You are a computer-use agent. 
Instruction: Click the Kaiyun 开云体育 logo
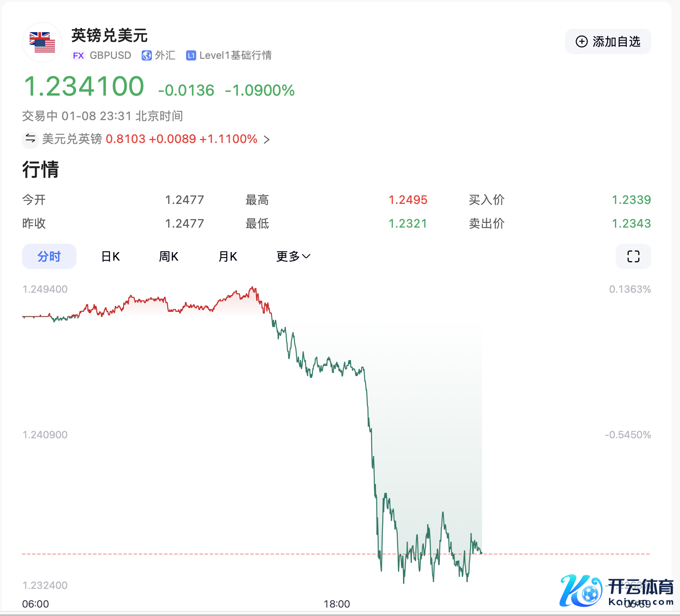617,591
